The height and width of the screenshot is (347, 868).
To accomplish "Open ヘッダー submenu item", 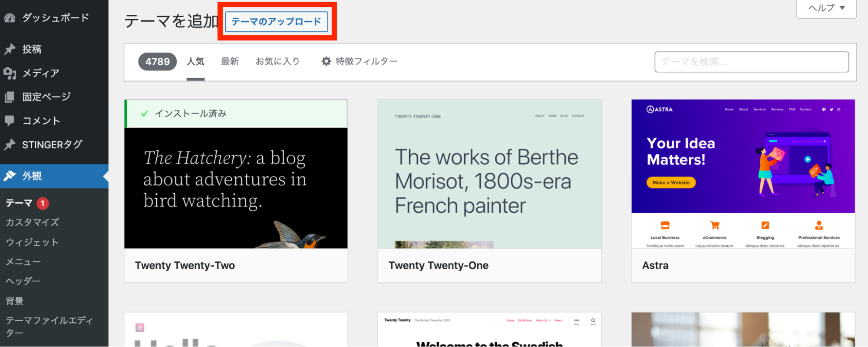I will click(x=23, y=281).
